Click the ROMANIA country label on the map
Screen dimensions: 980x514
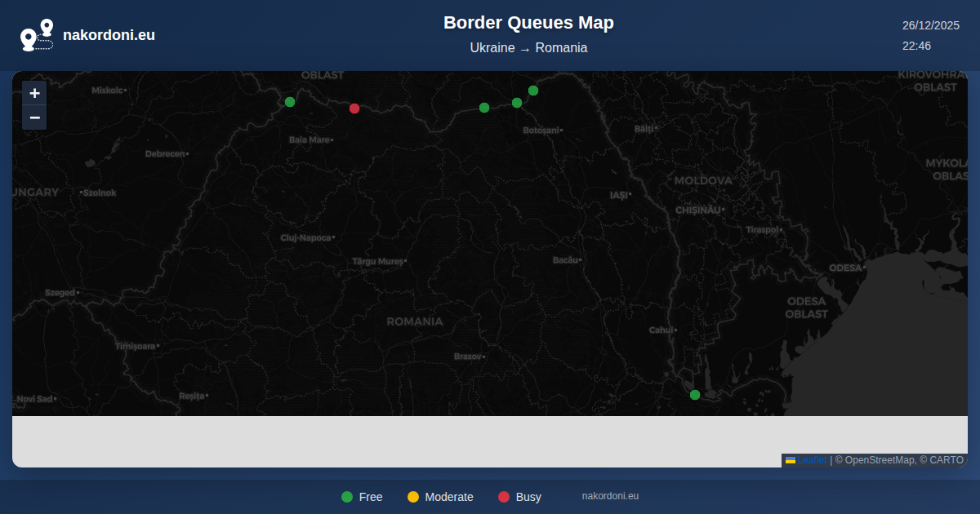click(415, 321)
